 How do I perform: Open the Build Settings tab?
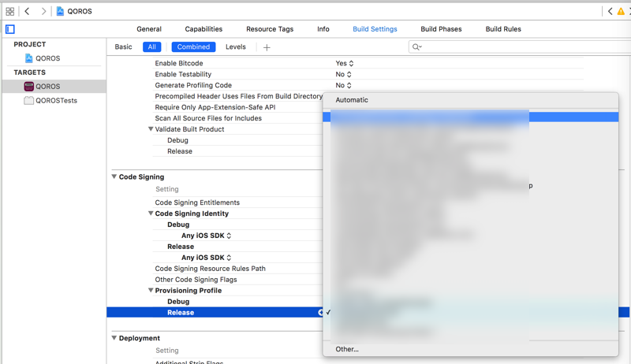(x=375, y=29)
